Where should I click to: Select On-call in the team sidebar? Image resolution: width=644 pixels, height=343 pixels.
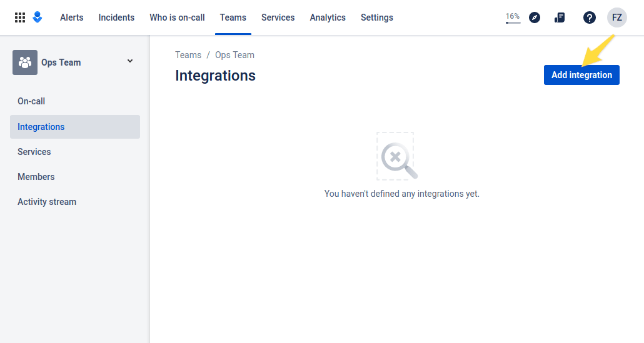(x=31, y=101)
